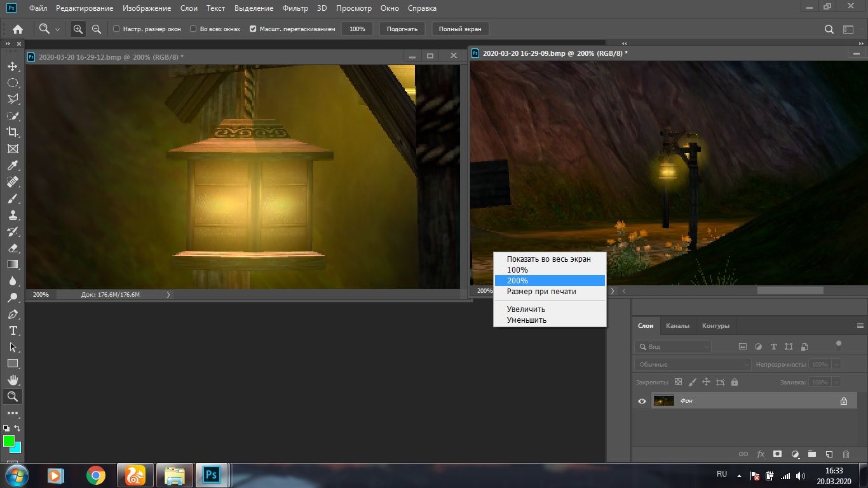Choose 'Показать во весь экран' from context menu

tap(549, 259)
